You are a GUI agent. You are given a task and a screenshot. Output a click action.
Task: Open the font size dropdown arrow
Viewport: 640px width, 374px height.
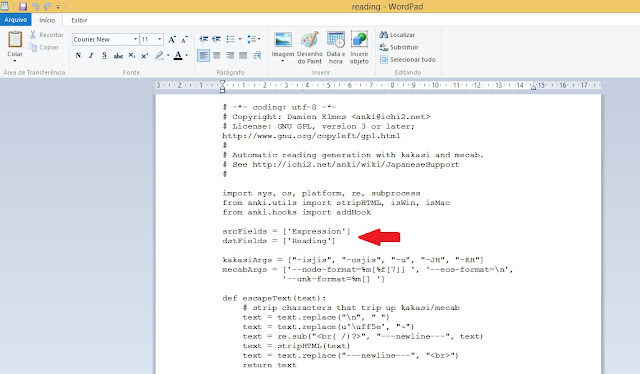[160, 39]
